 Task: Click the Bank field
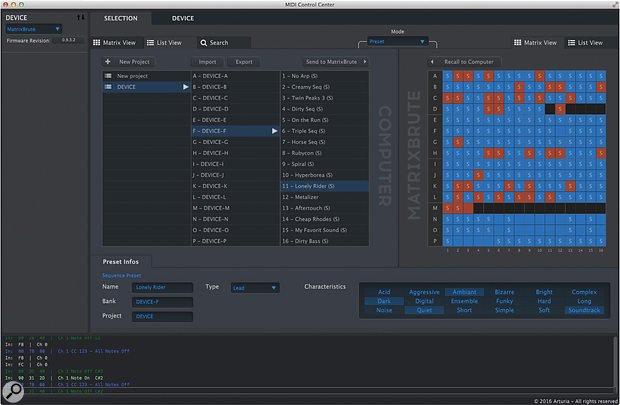click(x=163, y=302)
